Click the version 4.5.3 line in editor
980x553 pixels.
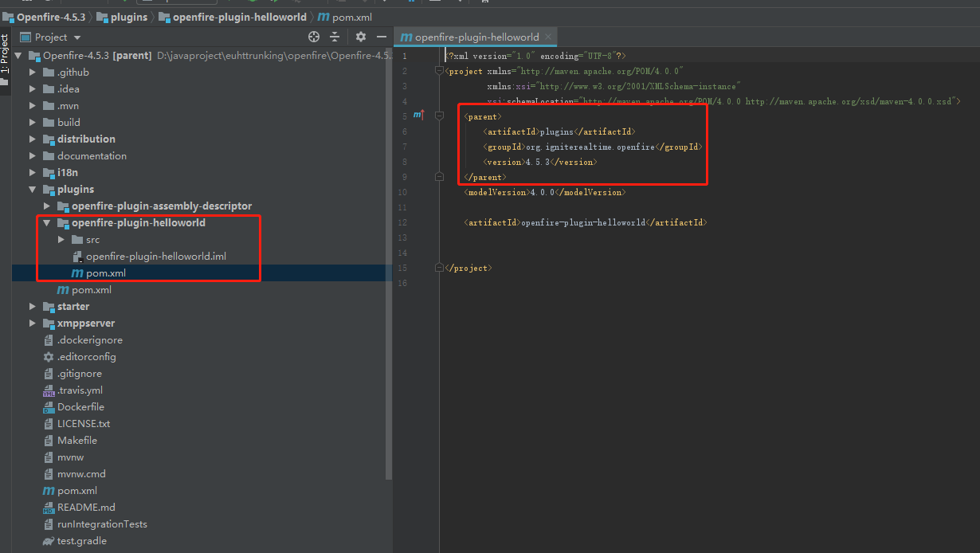click(540, 162)
